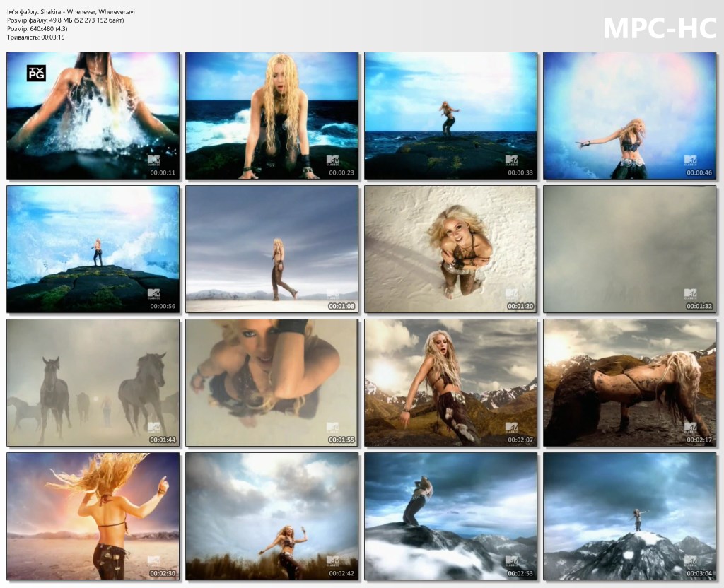The image size is (724, 588).
Task: Click the TV PG rating badge
Action: click(x=36, y=73)
